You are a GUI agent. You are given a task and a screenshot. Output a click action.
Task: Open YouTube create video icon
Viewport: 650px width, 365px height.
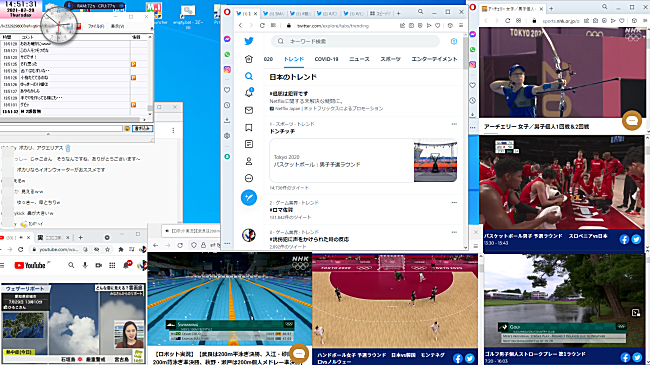pyautogui.click(x=99, y=265)
